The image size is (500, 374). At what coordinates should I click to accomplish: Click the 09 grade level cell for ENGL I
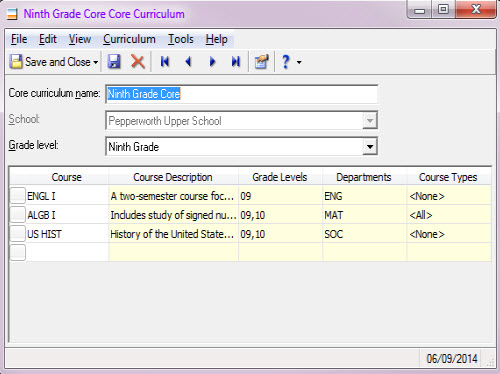click(x=280, y=196)
